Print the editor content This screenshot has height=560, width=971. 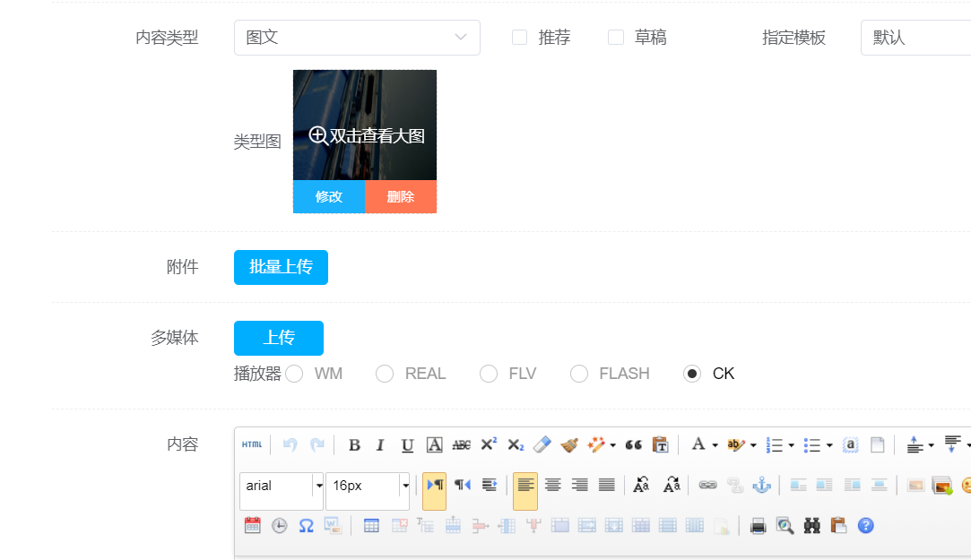758,526
